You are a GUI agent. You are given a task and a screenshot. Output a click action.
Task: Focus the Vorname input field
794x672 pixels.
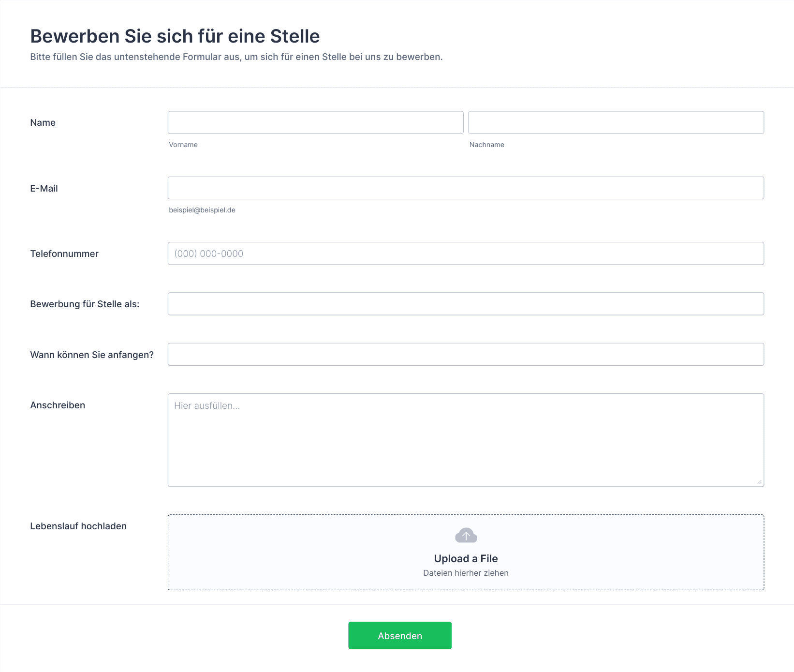pyautogui.click(x=315, y=122)
